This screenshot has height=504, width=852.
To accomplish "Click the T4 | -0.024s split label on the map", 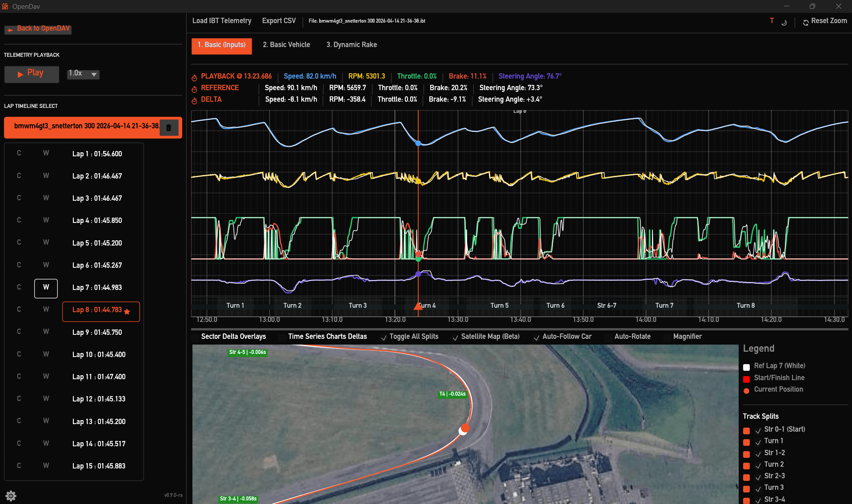I will coord(452,394).
